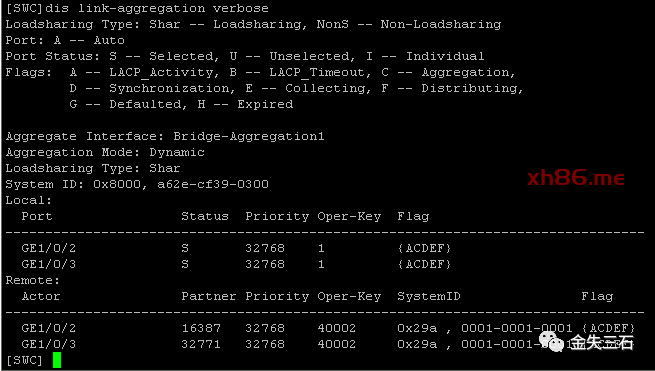Click the System ID a62e-cf39-0300 value
655x371 pixels.
point(213,184)
